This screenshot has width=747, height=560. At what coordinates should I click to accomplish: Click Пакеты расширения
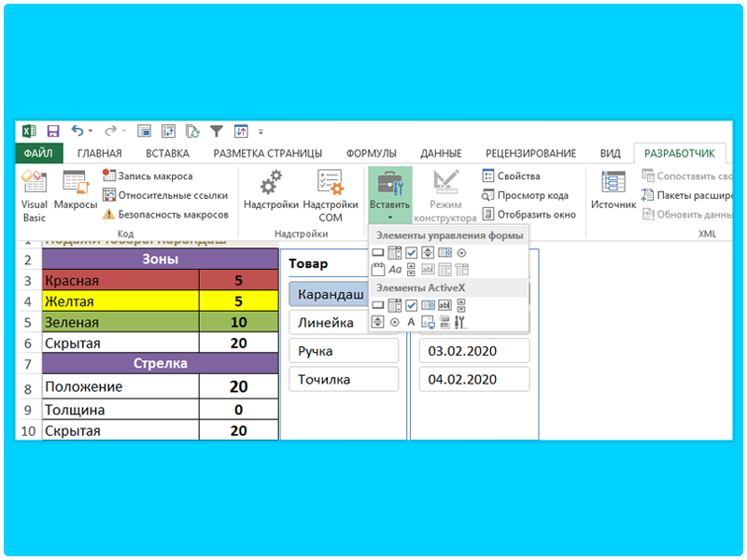tap(687, 195)
